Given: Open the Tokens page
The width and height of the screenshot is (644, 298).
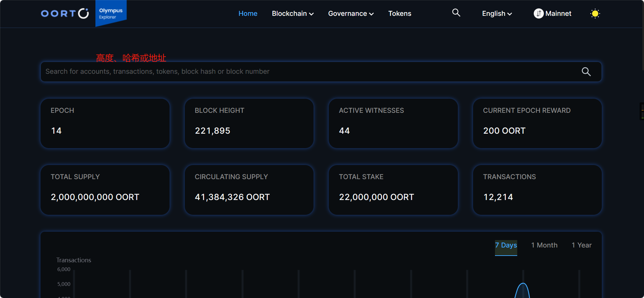Looking at the screenshot, I should (400, 13).
